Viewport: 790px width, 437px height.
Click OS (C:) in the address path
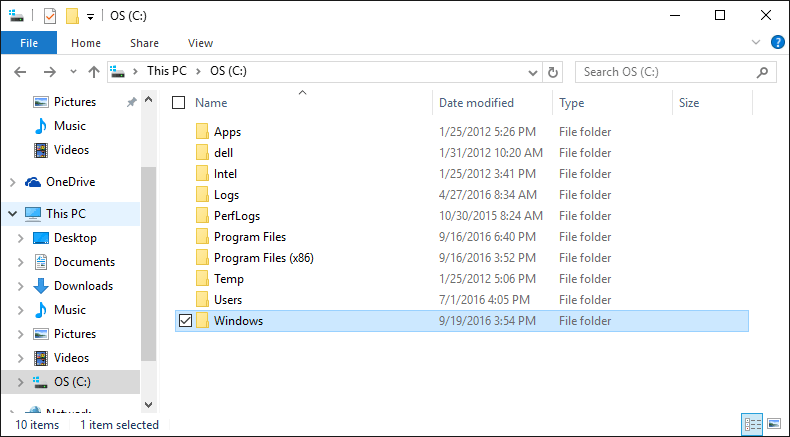228,71
